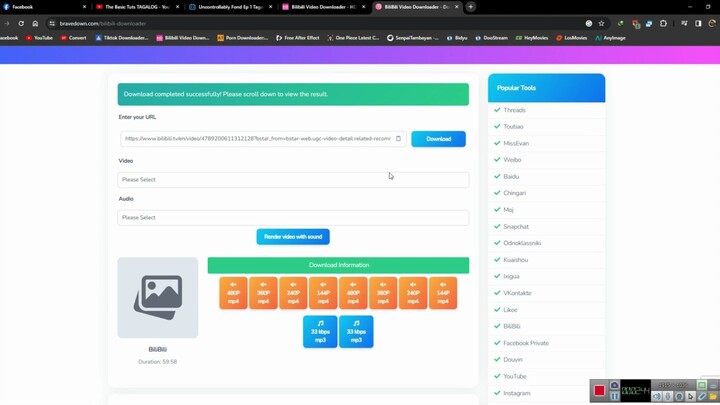The width and height of the screenshot is (720, 405).
Task: Open Baidu in Popular Tools
Action: [511, 176]
